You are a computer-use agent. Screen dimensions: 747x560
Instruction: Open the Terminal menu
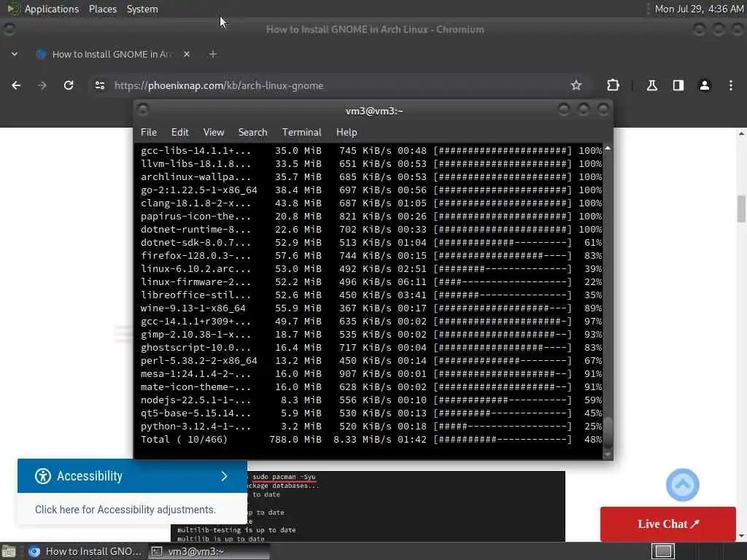click(301, 133)
